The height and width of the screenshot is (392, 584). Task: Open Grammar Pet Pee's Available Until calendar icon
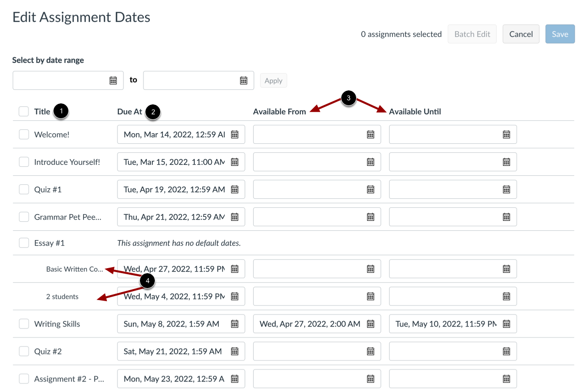tap(507, 216)
